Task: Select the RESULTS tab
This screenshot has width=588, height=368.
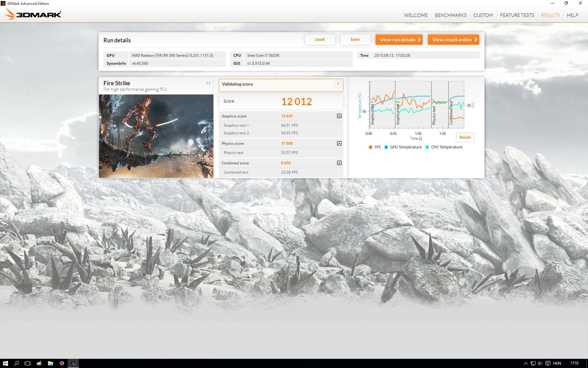Action: pyautogui.click(x=550, y=15)
